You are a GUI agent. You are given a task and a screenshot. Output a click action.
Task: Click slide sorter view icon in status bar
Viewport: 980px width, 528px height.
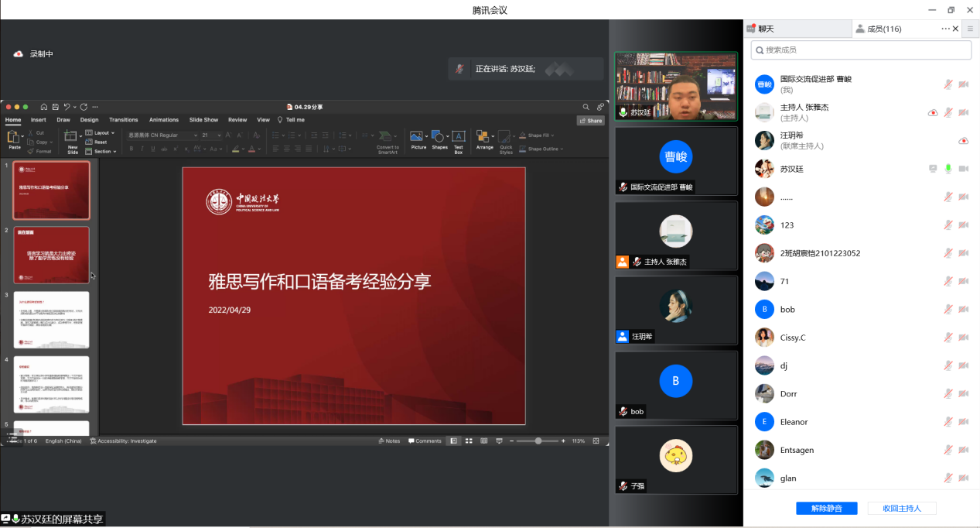(469, 441)
